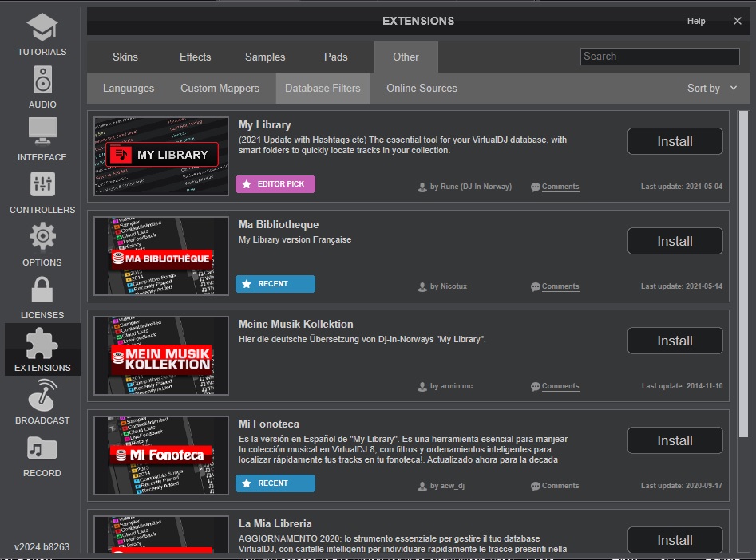
Task: Click the Meine Musik Kollektion title
Action: pos(296,325)
